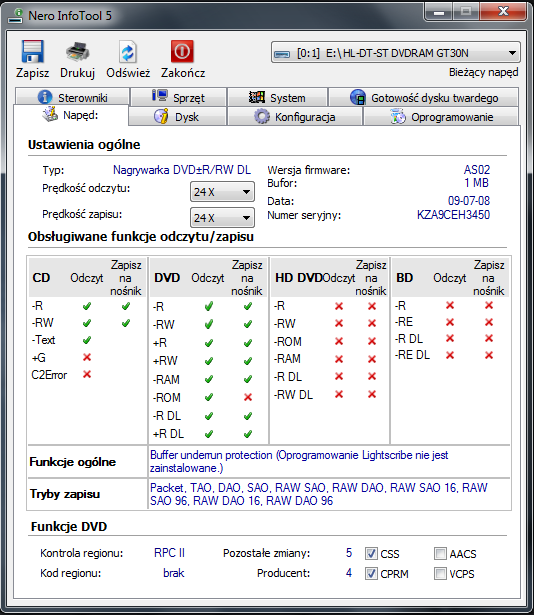This screenshot has height=615, width=534.
Task: Switch to the Sterowniki tab
Action: tap(73, 97)
